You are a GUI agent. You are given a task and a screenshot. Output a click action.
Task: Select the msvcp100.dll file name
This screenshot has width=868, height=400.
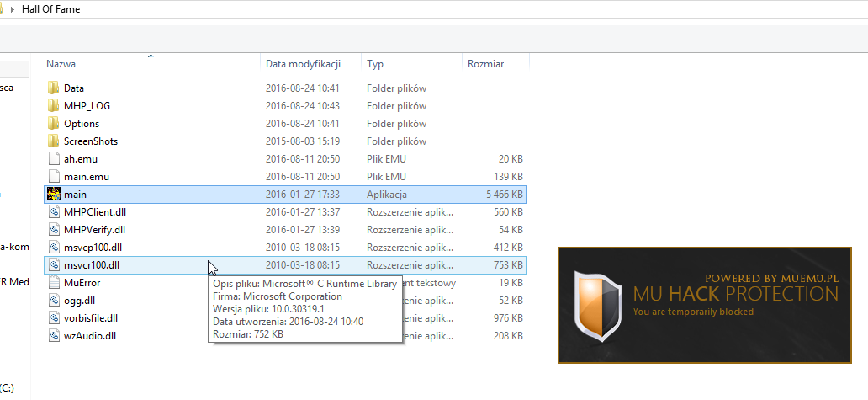point(93,248)
